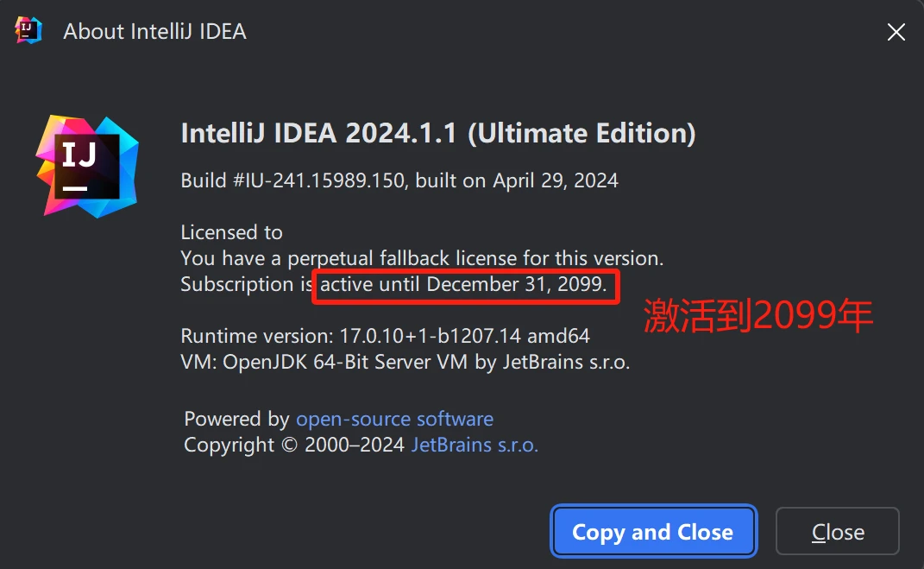Click the Build #IU-241.15989.150 line

pyautogui.click(x=399, y=181)
